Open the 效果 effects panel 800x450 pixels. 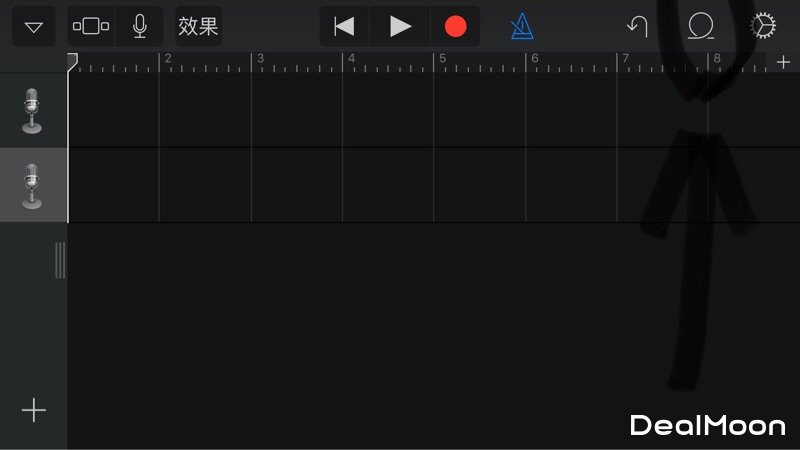(198, 26)
